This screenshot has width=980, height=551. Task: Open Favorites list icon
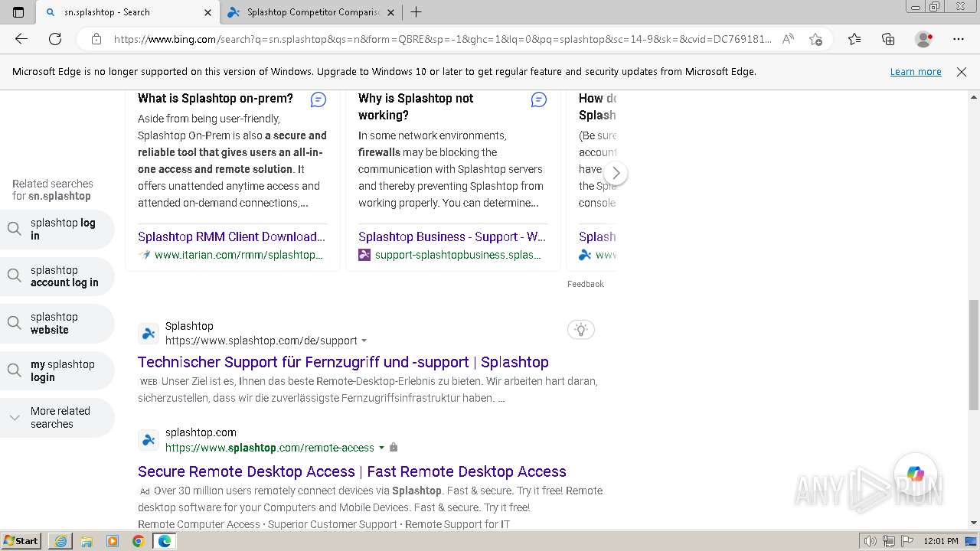click(x=854, y=39)
